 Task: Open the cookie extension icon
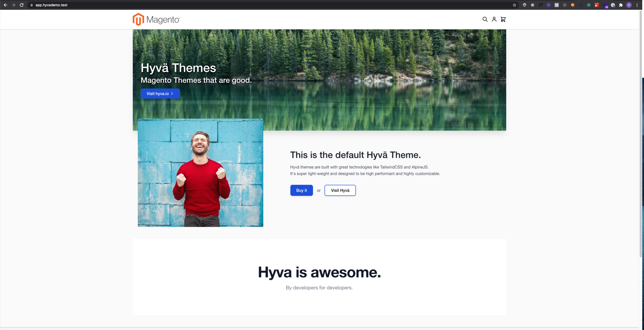click(572, 5)
